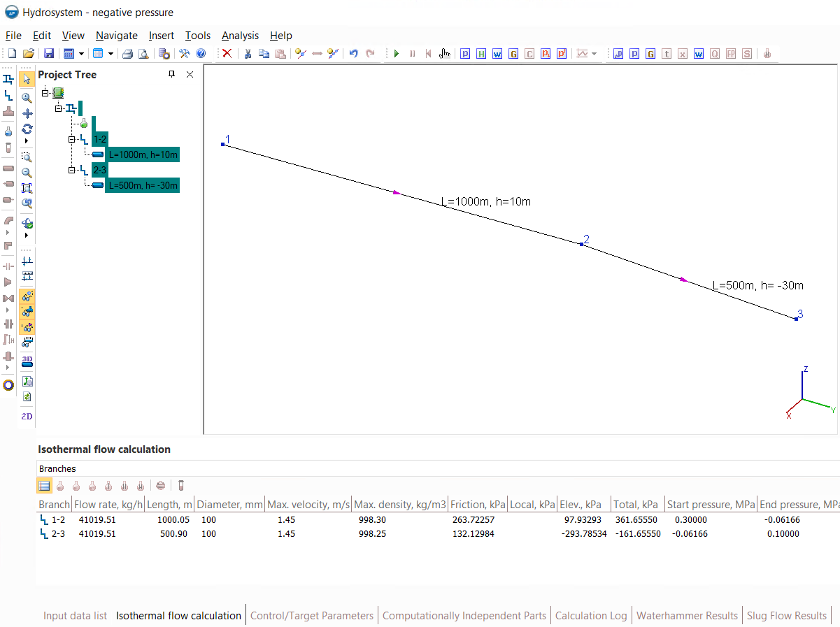Click the pan move arrows tool

(x=27, y=113)
